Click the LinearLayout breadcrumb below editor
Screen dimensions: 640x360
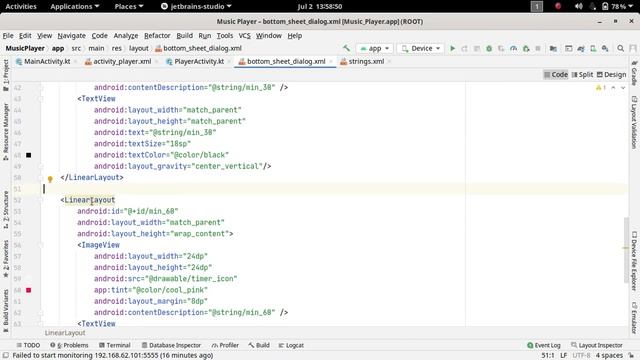(65, 333)
